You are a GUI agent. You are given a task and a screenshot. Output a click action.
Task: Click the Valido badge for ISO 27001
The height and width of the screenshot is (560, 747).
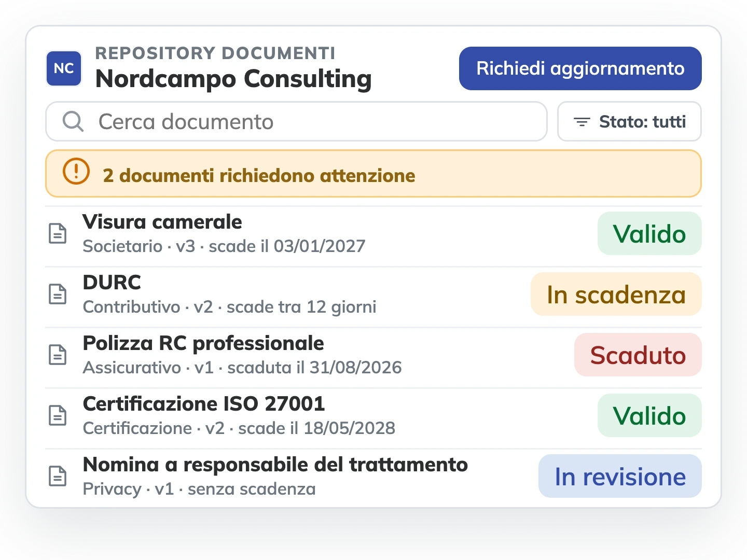[649, 415]
